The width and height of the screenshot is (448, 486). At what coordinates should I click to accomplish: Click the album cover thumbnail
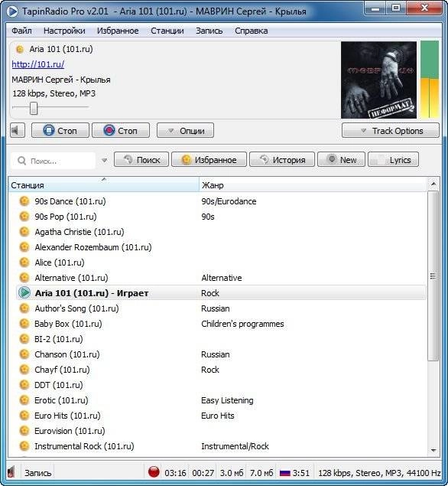tap(378, 80)
